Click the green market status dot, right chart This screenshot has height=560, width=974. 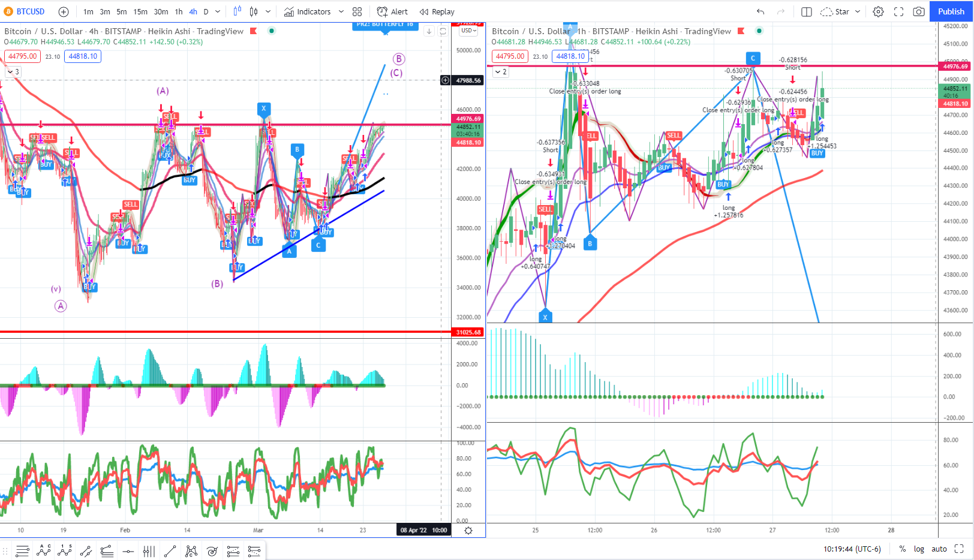tap(759, 31)
